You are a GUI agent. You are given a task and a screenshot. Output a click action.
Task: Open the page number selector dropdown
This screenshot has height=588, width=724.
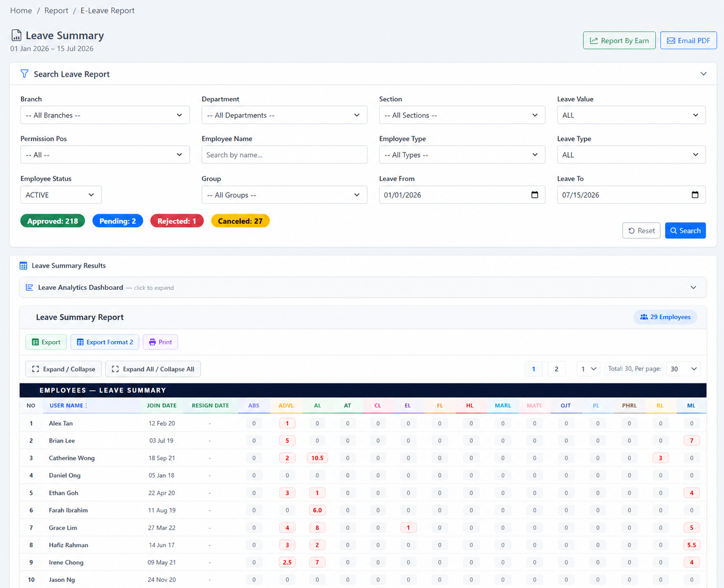(x=588, y=369)
